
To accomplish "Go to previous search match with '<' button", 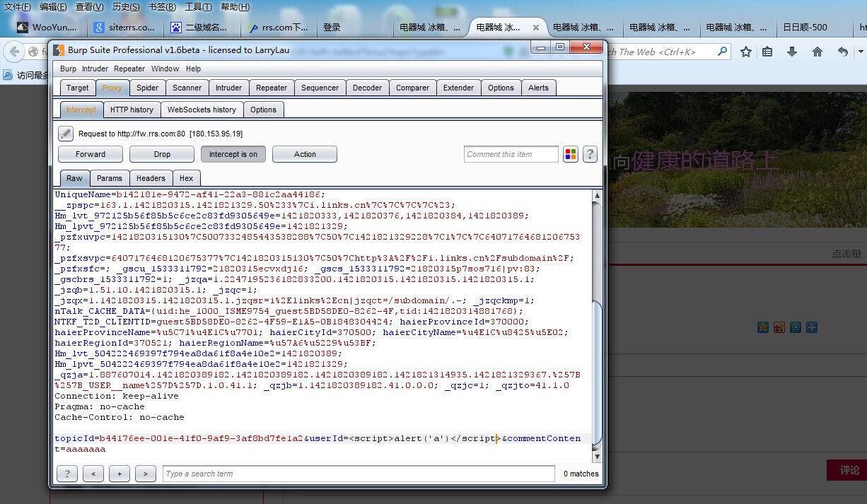I will tap(93, 474).
